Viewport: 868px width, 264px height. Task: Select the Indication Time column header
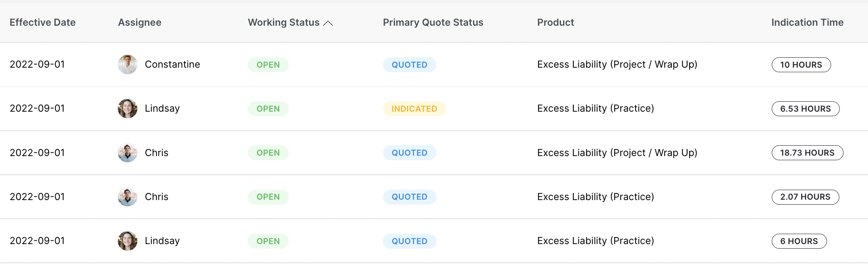coord(807,22)
